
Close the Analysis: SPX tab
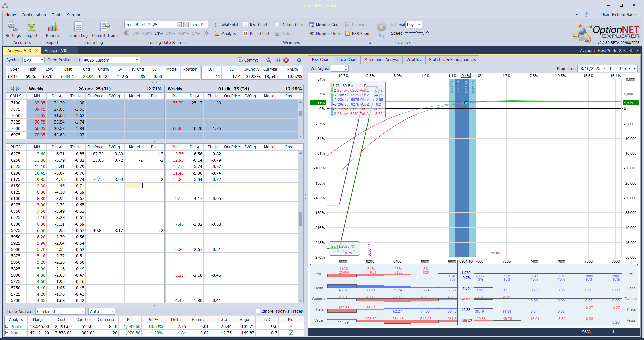coord(37,51)
